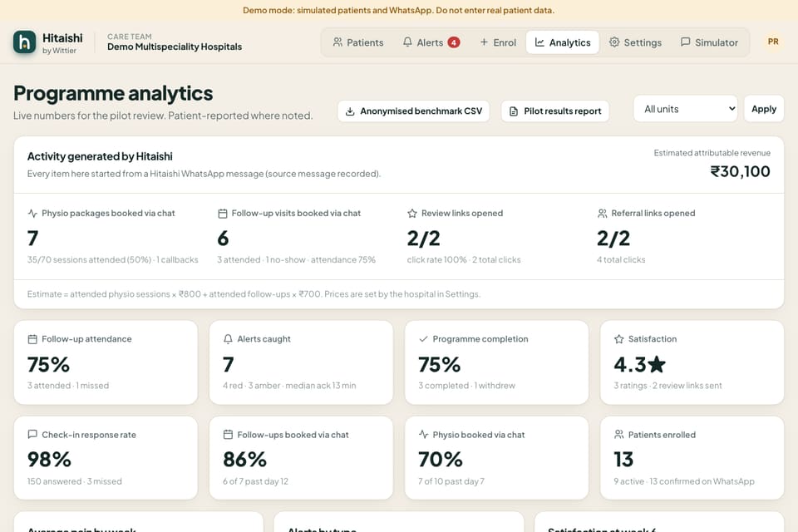Open the Pilot results report
This screenshot has width=798, height=532.
(x=555, y=111)
